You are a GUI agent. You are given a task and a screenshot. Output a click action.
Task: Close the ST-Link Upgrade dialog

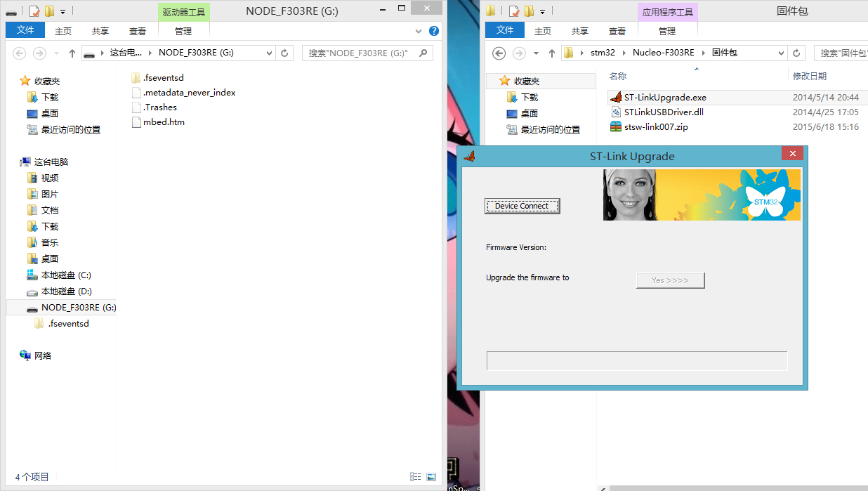pyautogui.click(x=792, y=154)
